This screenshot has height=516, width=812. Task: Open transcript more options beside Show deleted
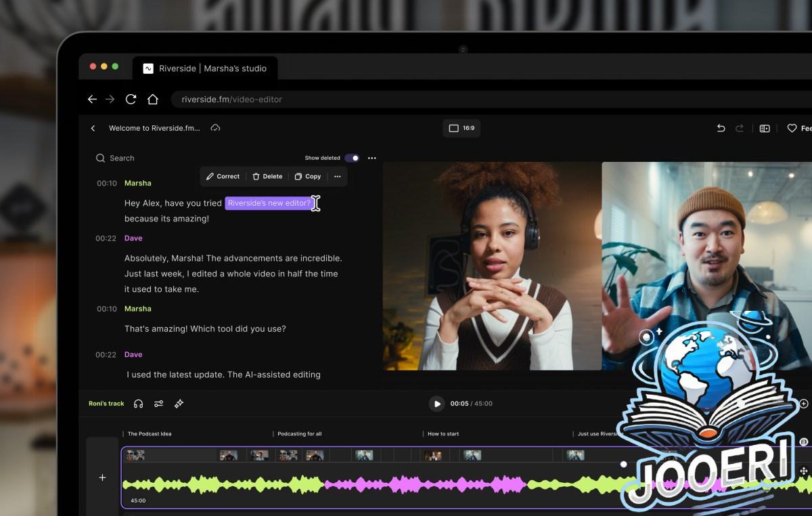[371, 158]
